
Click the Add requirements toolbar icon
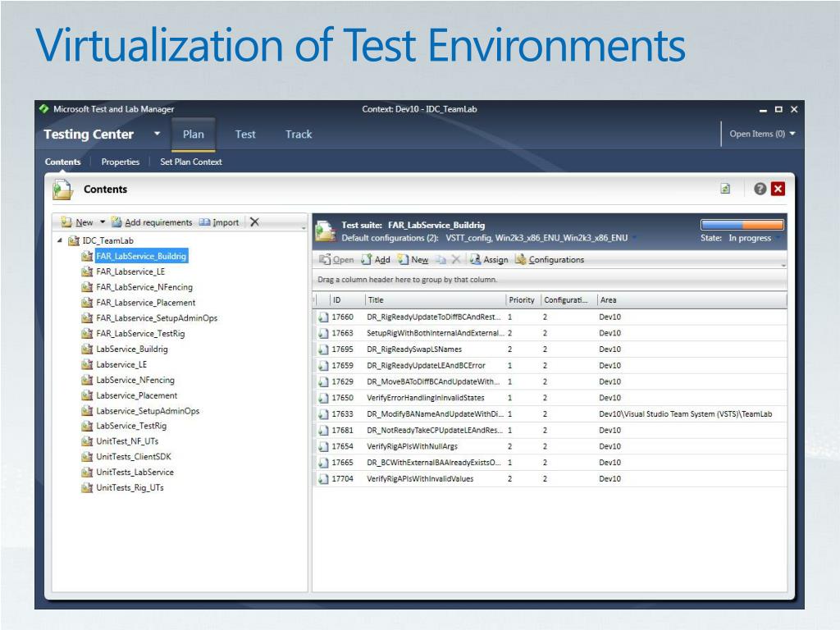(116, 222)
